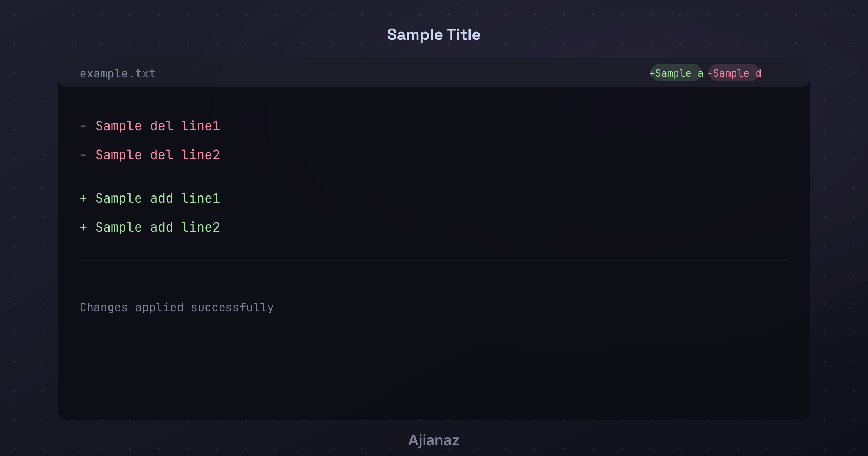868x456 pixels.
Task: Open the example.txt file name
Action: click(x=118, y=73)
